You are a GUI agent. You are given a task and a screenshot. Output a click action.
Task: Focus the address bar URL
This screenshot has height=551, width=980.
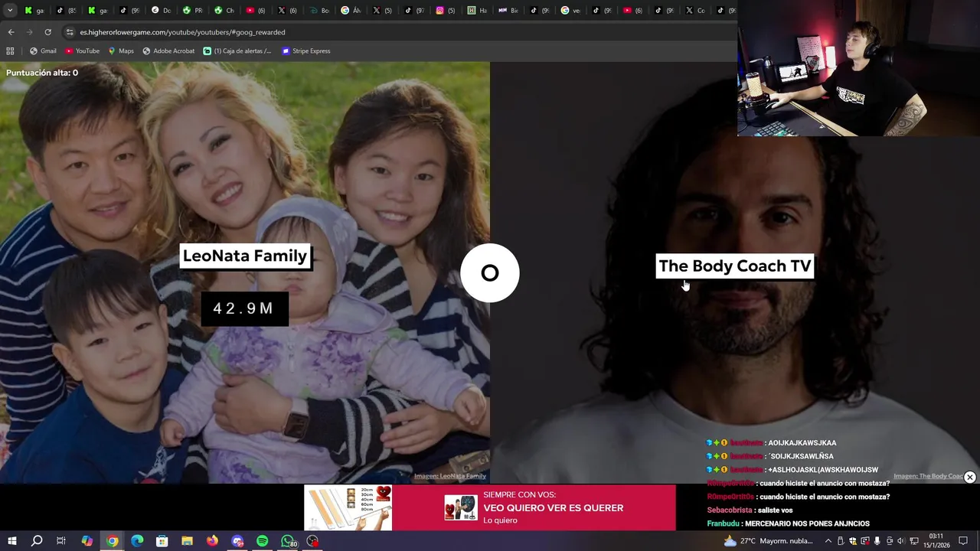pos(182,32)
